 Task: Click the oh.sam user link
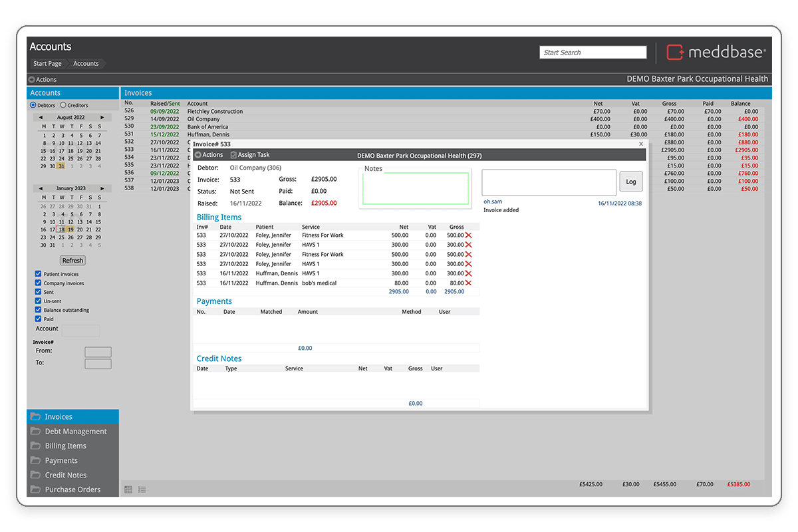[493, 201]
